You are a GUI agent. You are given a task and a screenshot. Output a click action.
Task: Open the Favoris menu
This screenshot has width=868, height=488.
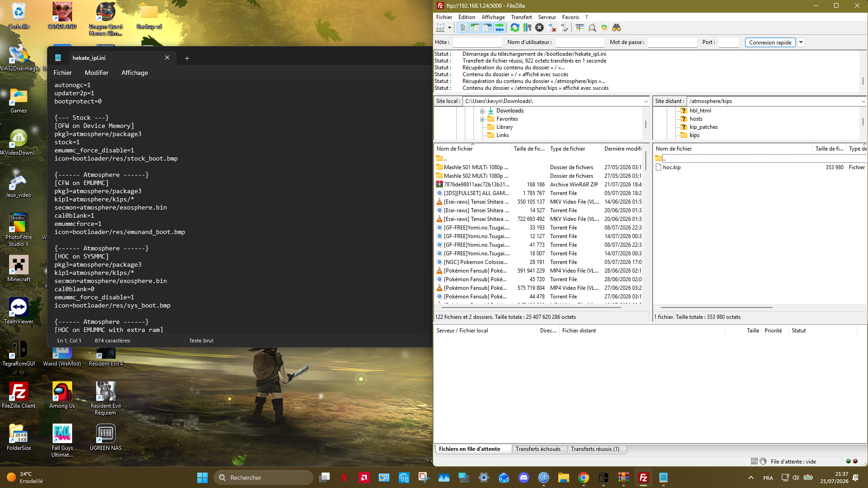click(x=571, y=17)
